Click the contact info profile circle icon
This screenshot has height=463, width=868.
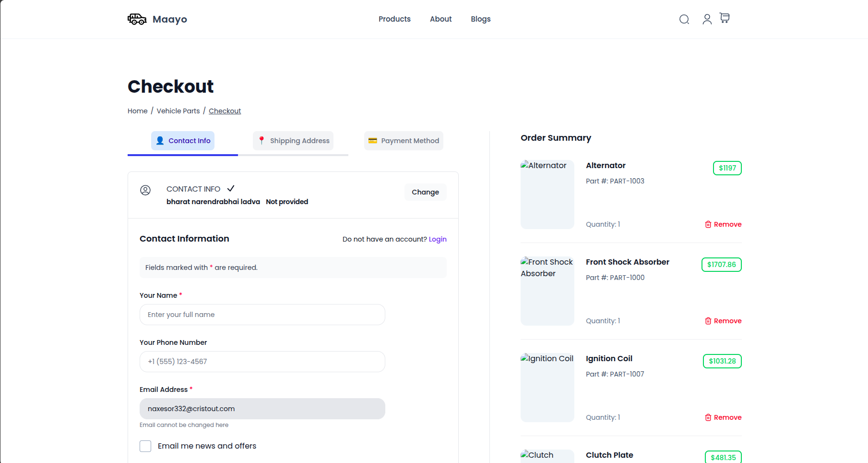[x=145, y=190]
